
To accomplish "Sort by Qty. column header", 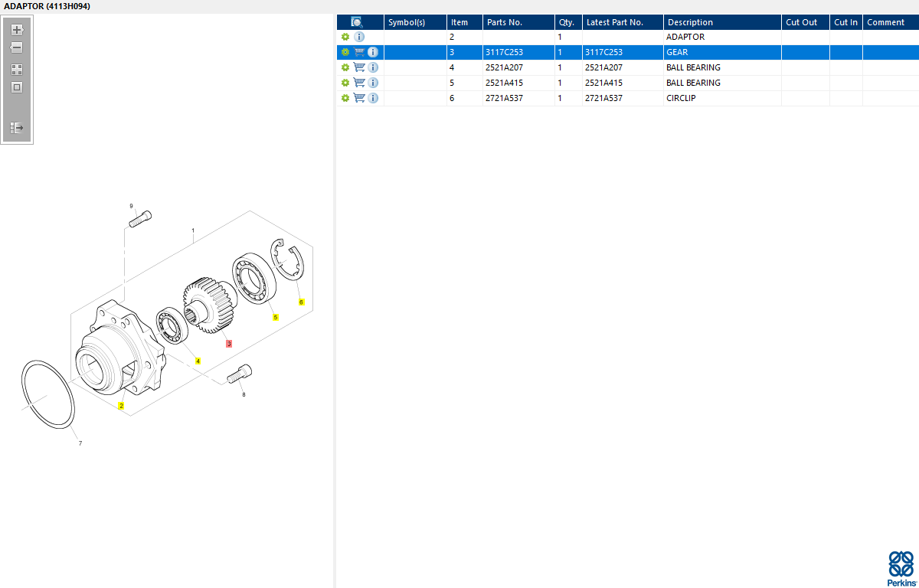I will [x=568, y=22].
